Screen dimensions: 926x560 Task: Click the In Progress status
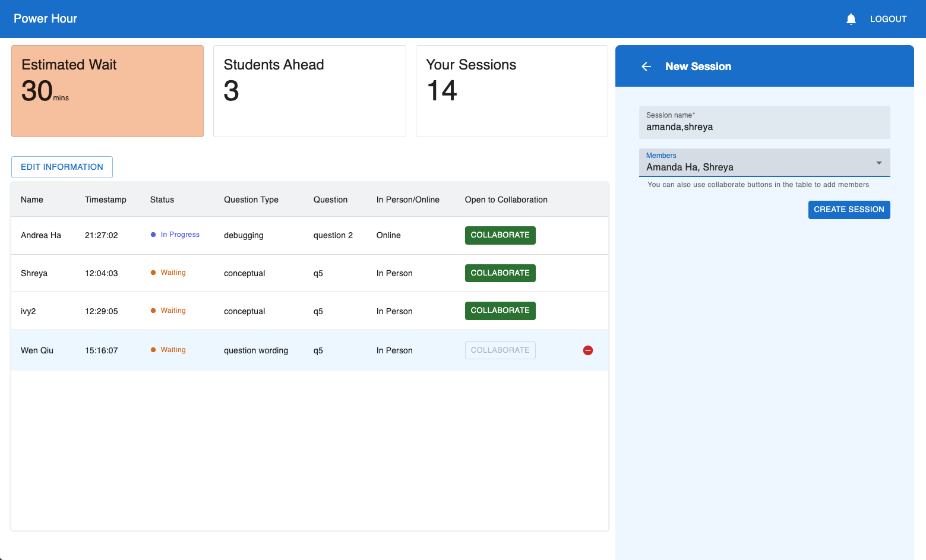(175, 235)
